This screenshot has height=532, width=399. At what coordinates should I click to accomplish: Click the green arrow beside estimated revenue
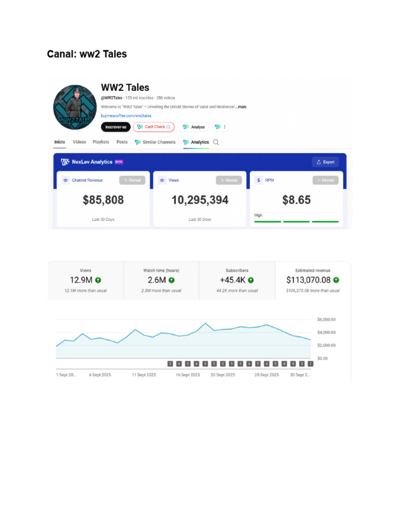point(336,280)
